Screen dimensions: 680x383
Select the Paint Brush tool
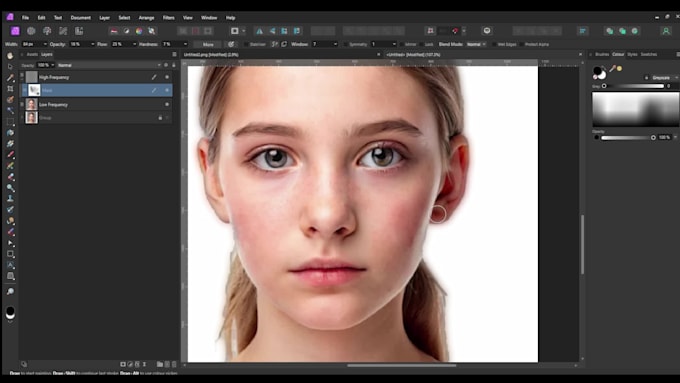coord(10,155)
